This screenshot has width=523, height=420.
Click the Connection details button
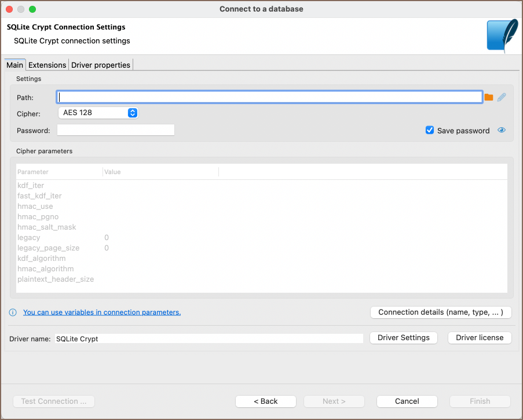click(x=441, y=312)
